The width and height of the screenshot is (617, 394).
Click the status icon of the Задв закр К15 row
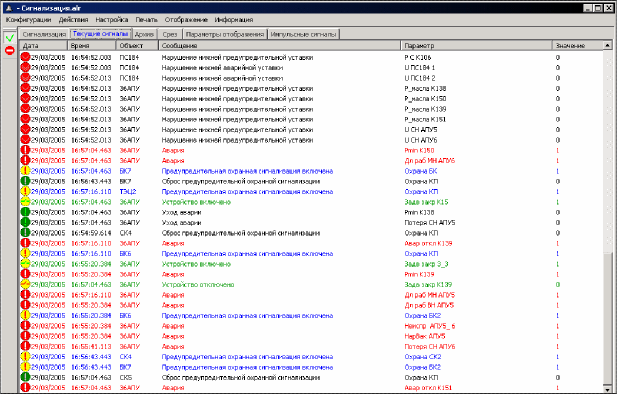click(25, 202)
